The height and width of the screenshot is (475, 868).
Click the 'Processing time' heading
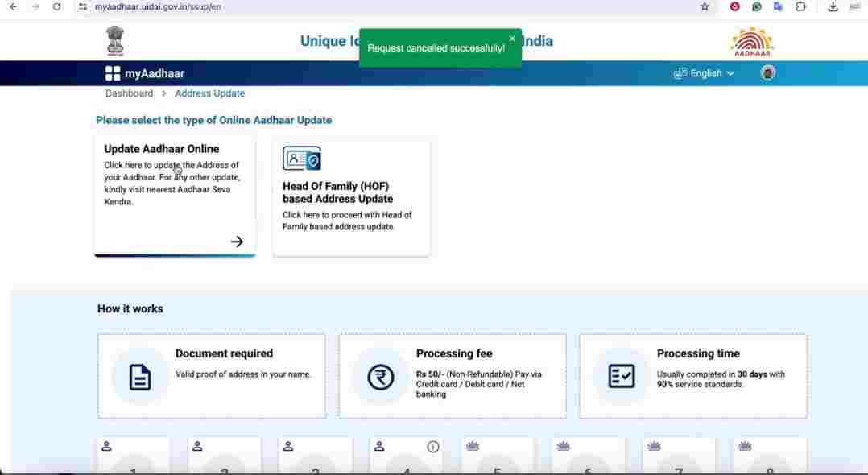698,353
